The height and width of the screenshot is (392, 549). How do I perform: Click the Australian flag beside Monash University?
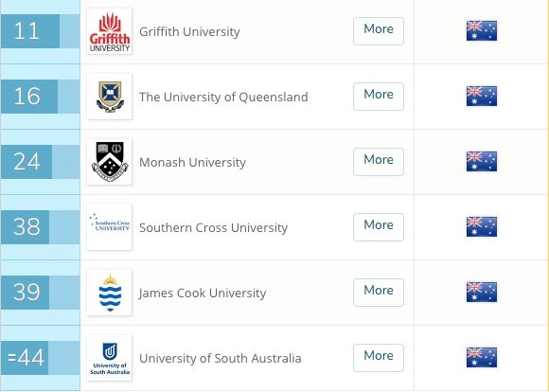[x=482, y=162]
